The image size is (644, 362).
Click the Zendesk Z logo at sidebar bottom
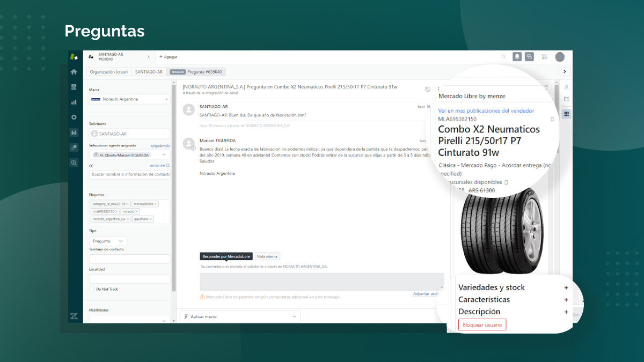pos(74,316)
